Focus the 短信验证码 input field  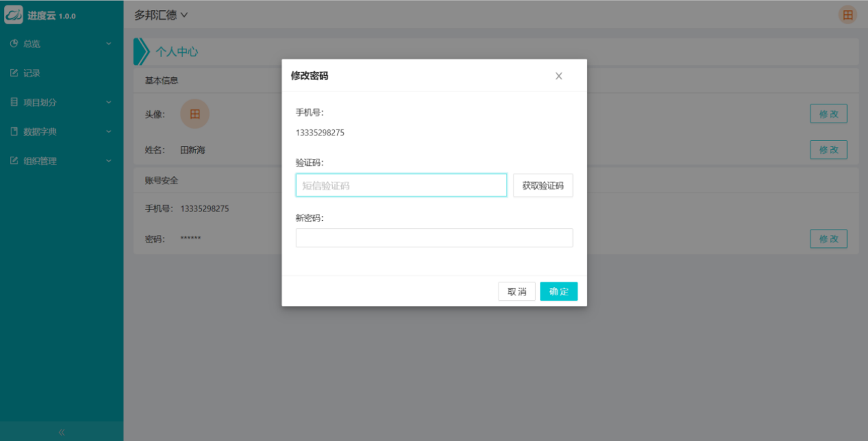(401, 186)
